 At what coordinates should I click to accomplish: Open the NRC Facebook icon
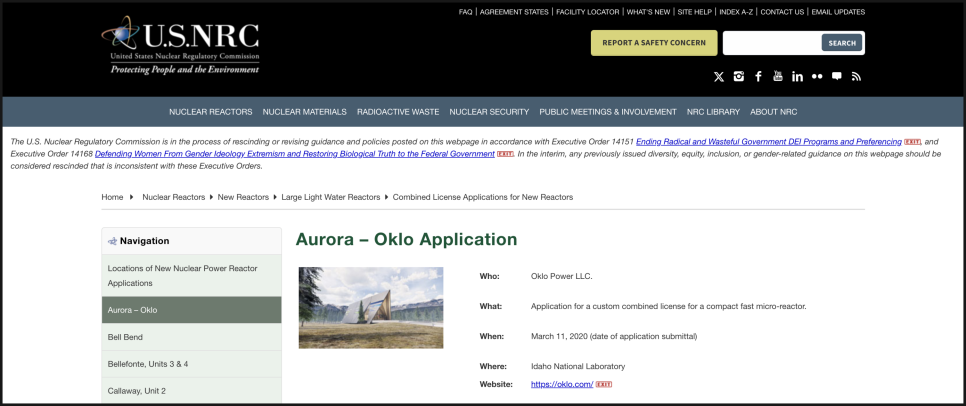(x=758, y=76)
